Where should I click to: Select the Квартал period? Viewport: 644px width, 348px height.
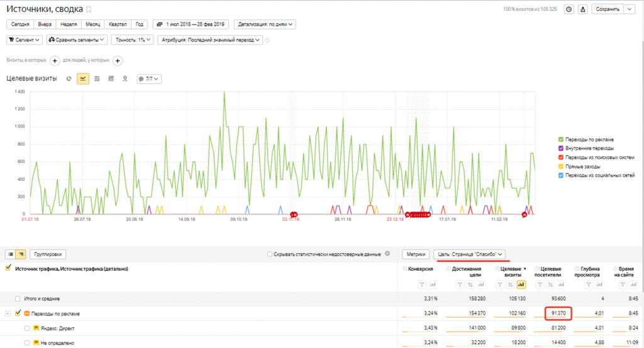118,24
